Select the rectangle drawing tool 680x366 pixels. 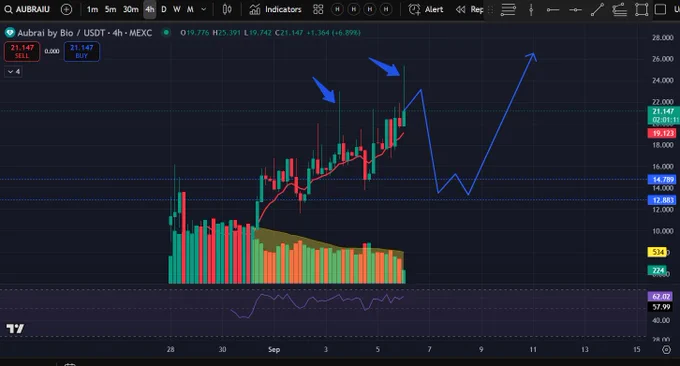pos(641,10)
